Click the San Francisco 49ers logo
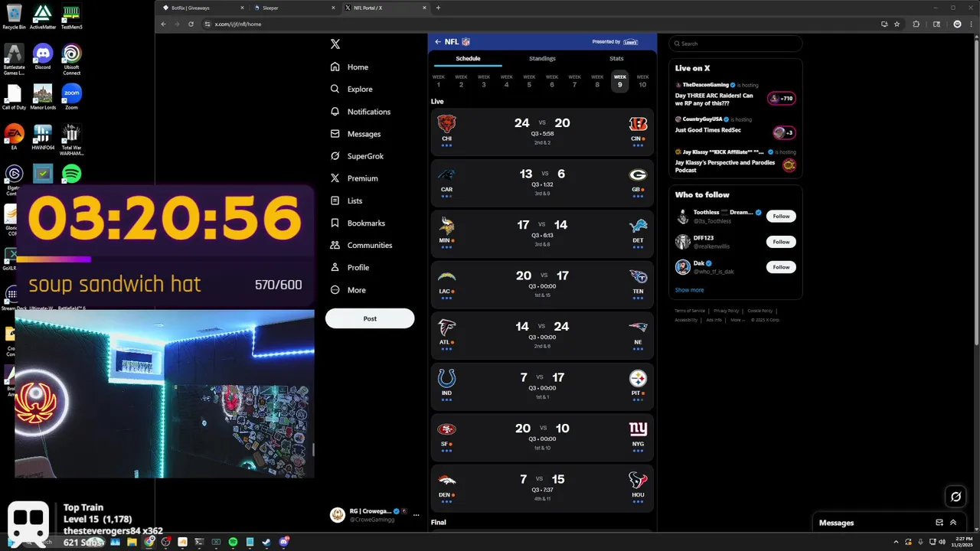Image resolution: width=980 pixels, height=551 pixels. (446, 429)
